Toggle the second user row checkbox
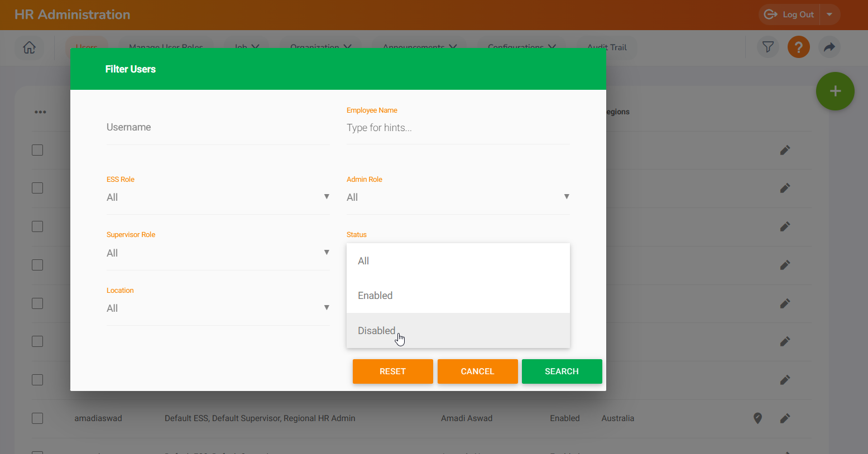The height and width of the screenshot is (454, 868). pos(37,188)
